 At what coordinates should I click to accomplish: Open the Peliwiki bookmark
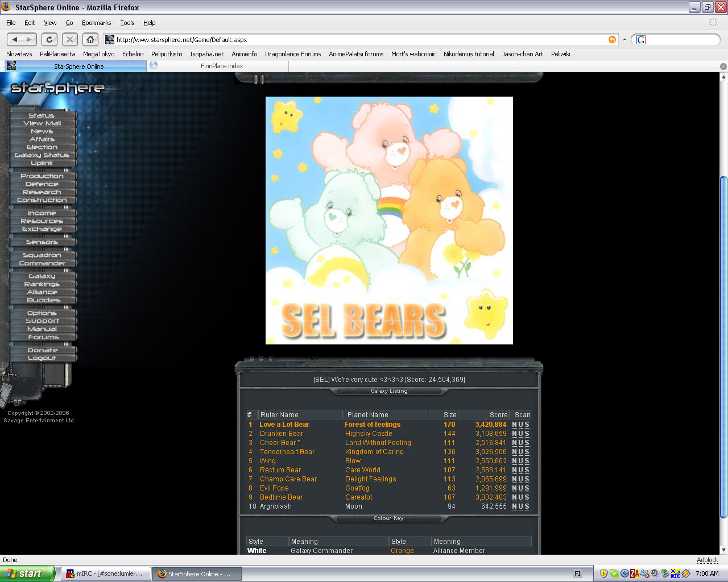click(x=560, y=54)
